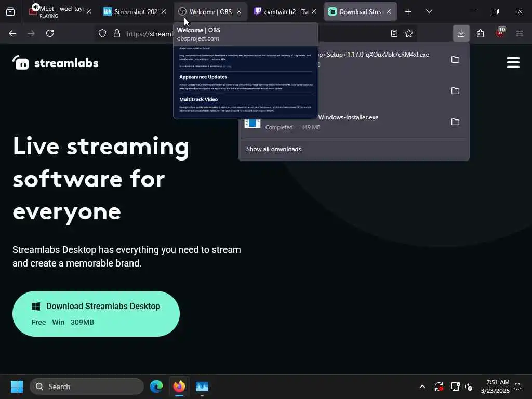
Task: Switch to the Welcome | OBS tab
Action: (x=210, y=12)
